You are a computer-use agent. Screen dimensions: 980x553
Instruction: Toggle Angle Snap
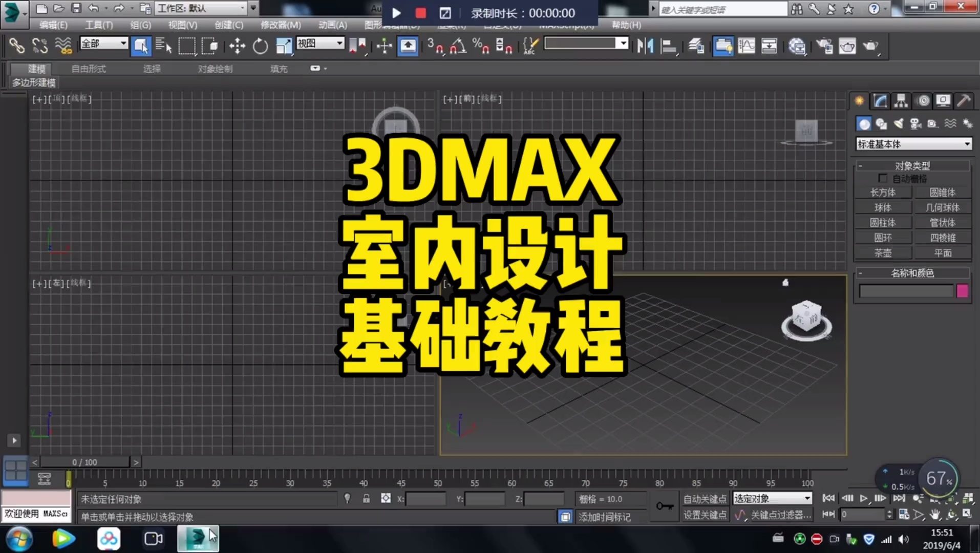(x=458, y=46)
